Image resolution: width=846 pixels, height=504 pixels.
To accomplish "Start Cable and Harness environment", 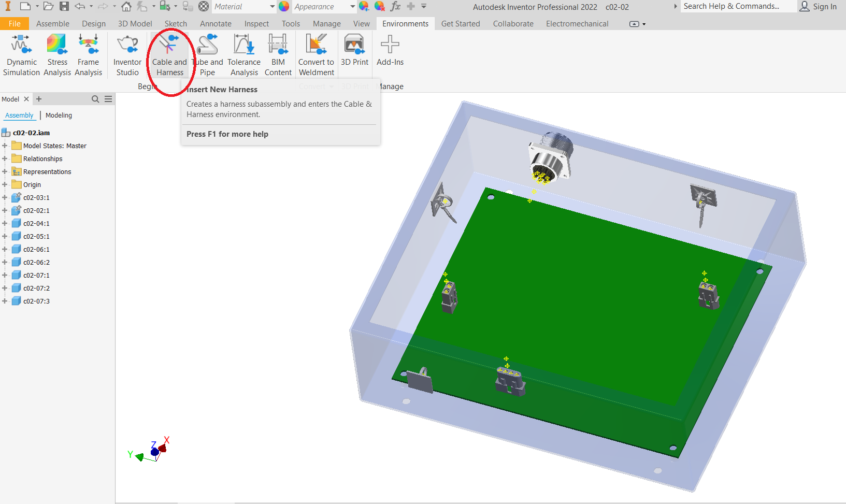I will pyautogui.click(x=169, y=54).
